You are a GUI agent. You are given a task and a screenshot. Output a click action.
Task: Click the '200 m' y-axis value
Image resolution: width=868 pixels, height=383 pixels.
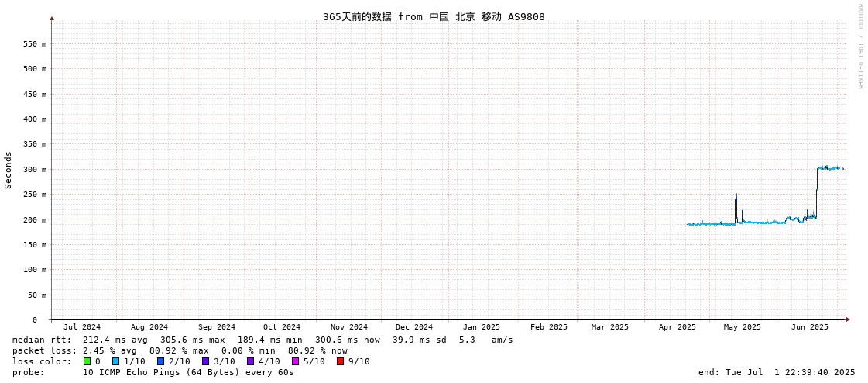point(36,219)
